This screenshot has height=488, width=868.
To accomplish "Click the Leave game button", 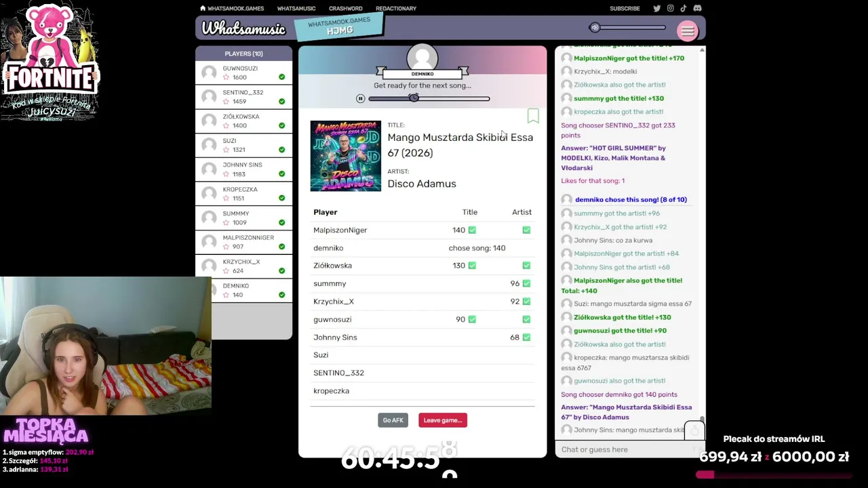I will pyautogui.click(x=443, y=420).
